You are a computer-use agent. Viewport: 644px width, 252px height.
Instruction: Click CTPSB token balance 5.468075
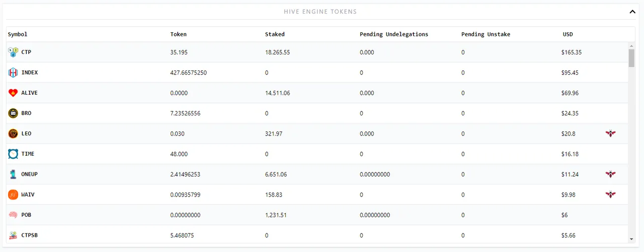[x=182, y=235]
